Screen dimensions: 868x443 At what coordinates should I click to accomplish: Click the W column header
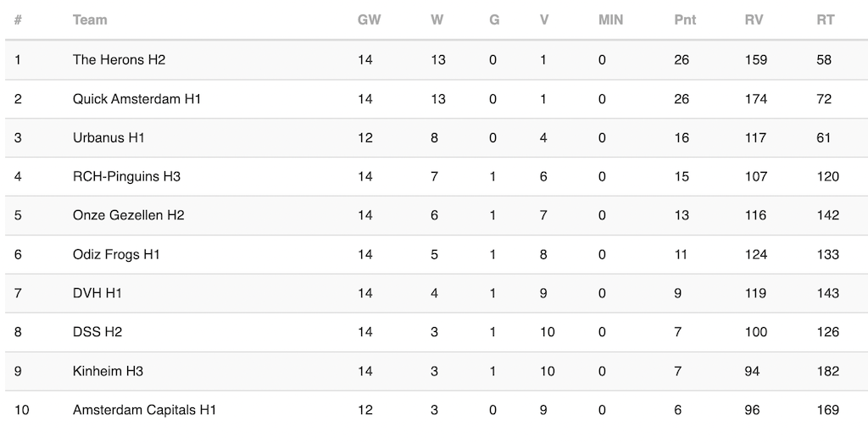(x=437, y=20)
